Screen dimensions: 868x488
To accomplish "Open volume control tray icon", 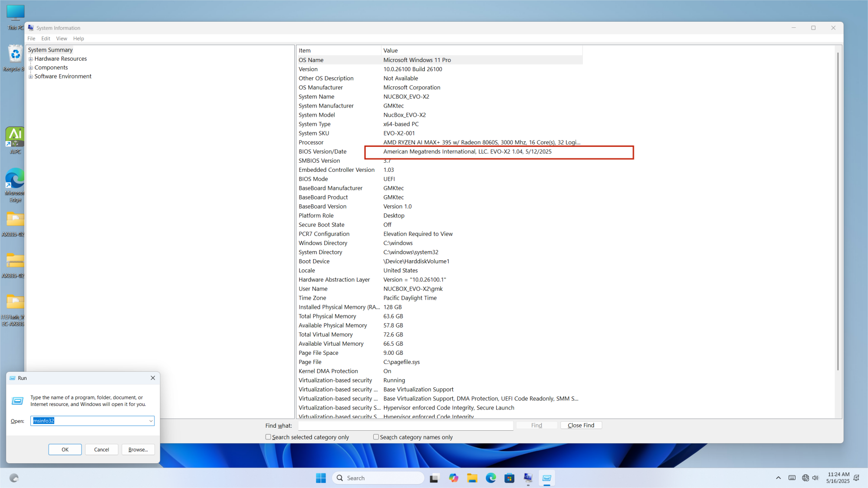I will point(815,478).
